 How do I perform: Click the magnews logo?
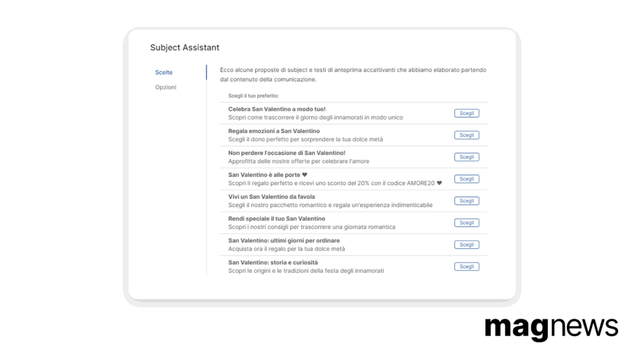551,328
